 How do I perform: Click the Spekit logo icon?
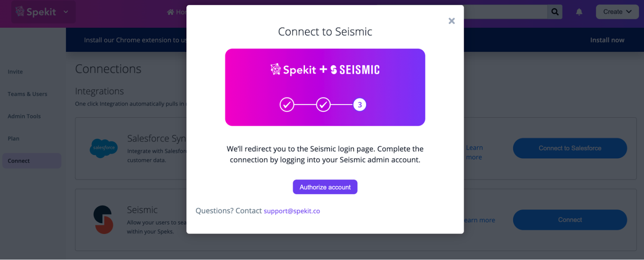coord(20,12)
